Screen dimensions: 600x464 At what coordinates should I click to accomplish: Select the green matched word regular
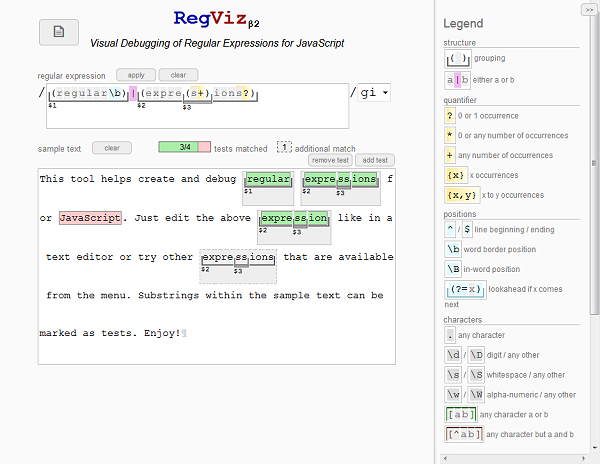(268, 179)
